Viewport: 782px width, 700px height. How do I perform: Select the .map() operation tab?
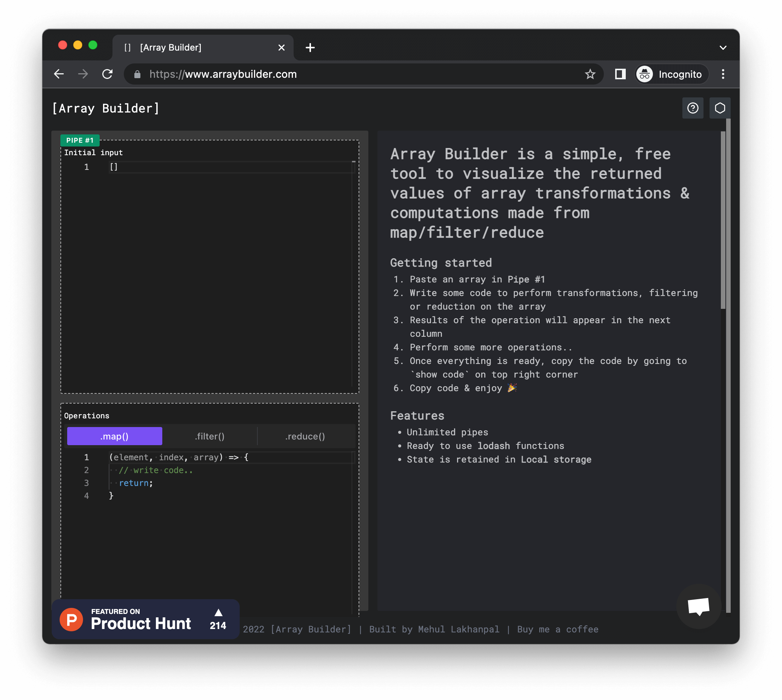coord(115,436)
